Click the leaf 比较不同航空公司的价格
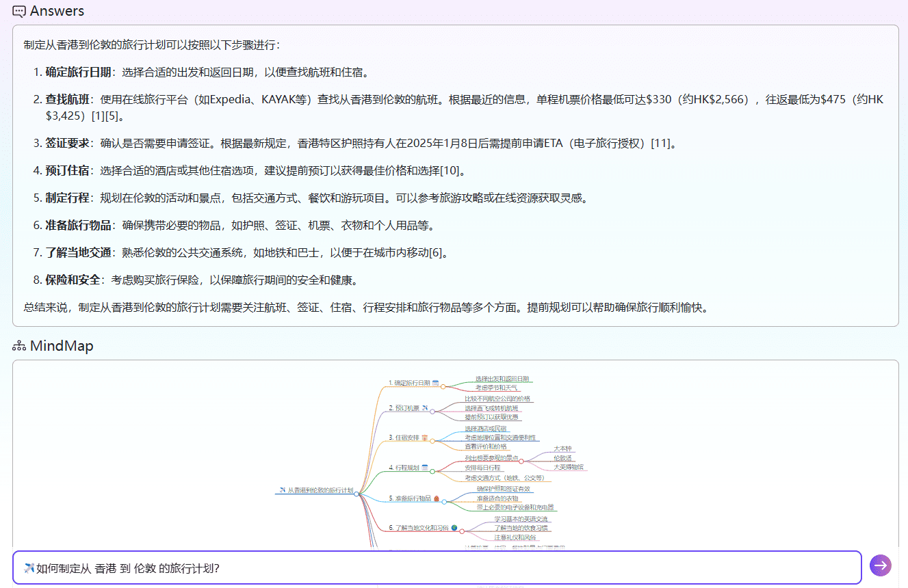Viewport: 908px width, 588px height. 497,399
